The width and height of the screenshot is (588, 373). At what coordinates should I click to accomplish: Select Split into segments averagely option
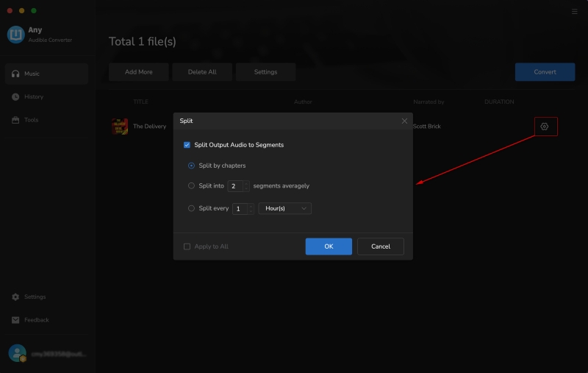click(191, 185)
